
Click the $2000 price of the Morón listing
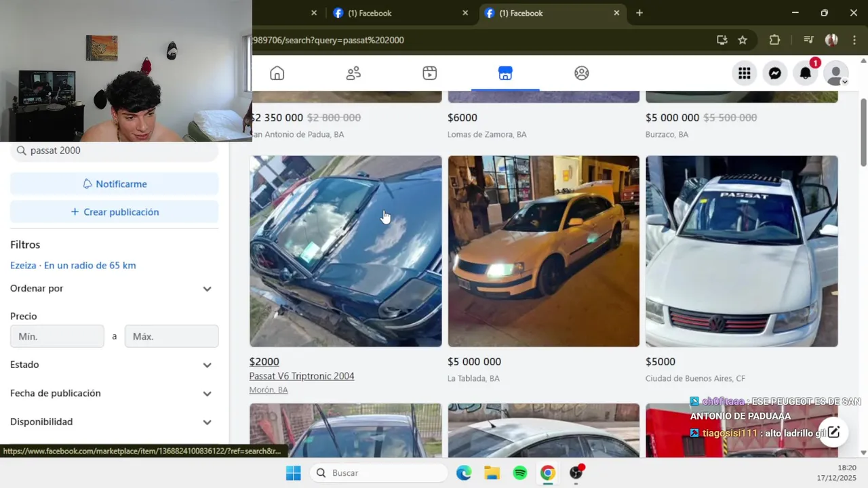click(x=264, y=362)
